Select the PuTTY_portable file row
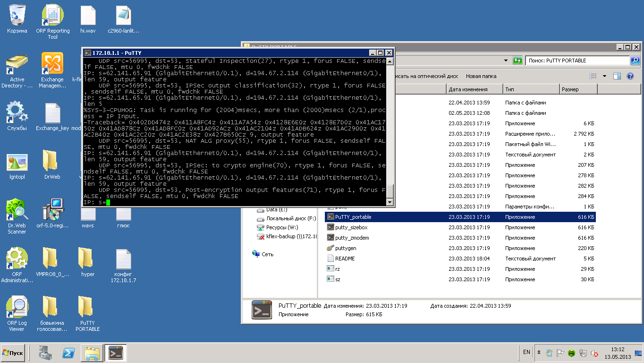Image resolution: width=644 pixels, height=363 pixels. tap(460, 217)
